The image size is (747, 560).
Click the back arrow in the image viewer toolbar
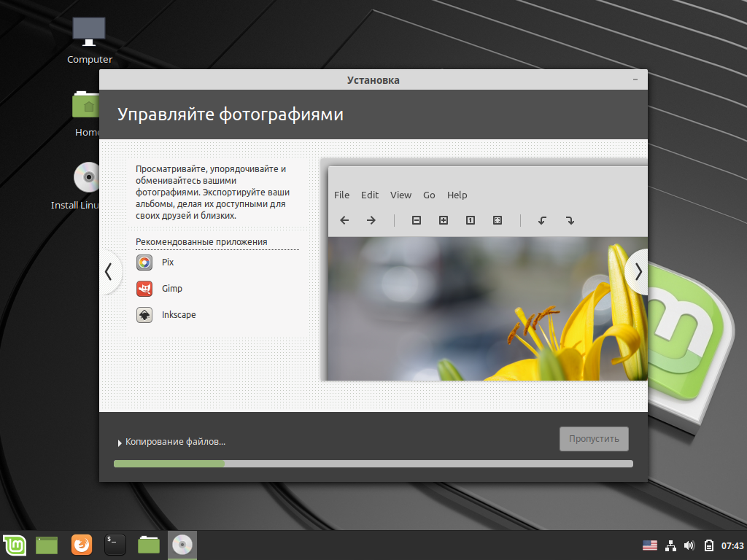344,220
